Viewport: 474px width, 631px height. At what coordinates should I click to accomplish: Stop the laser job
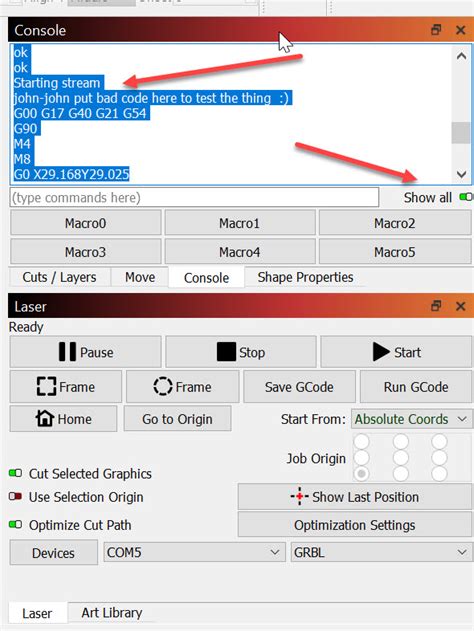coord(241,352)
